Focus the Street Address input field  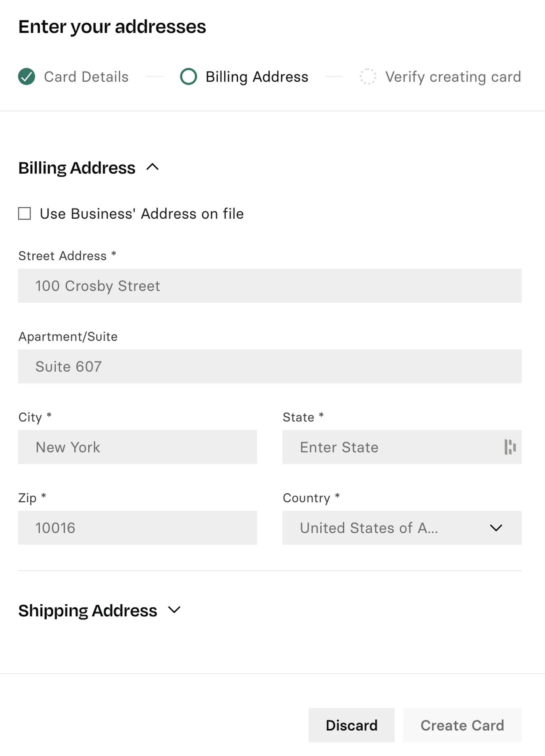pos(270,286)
